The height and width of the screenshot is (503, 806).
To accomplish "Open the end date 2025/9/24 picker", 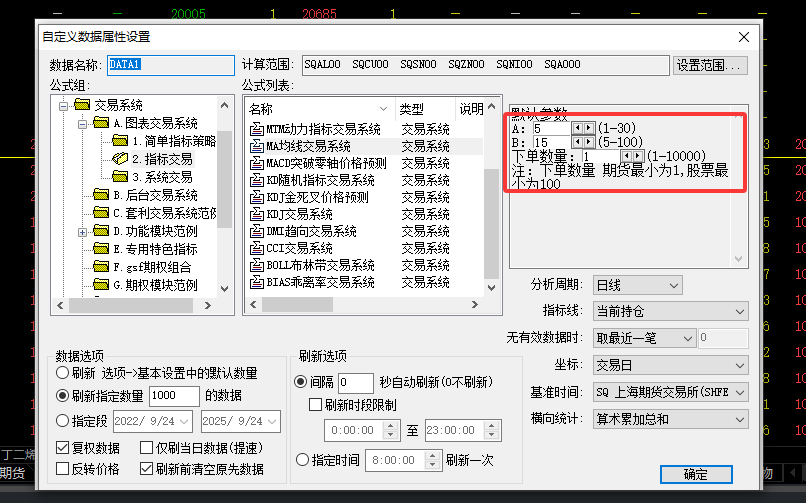I will 272,421.
